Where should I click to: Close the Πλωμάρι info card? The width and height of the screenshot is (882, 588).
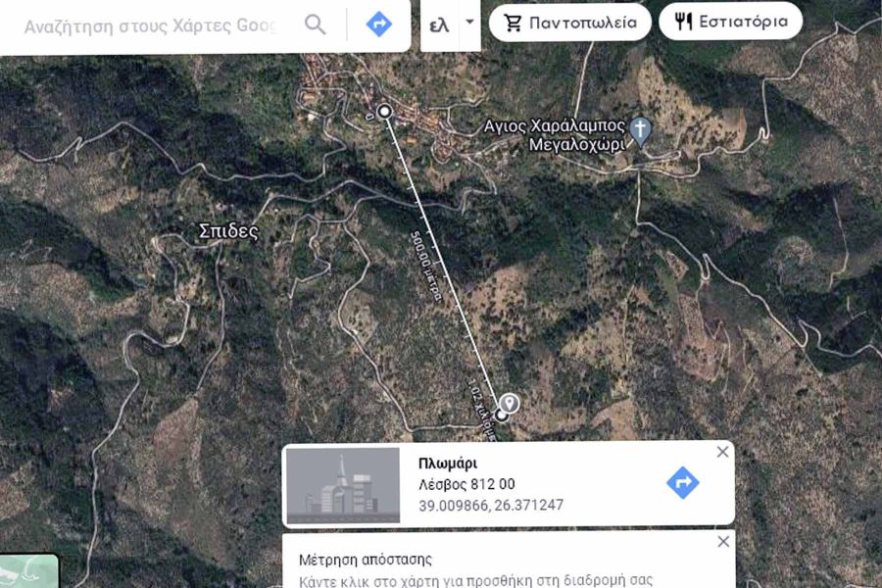point(723,452)
